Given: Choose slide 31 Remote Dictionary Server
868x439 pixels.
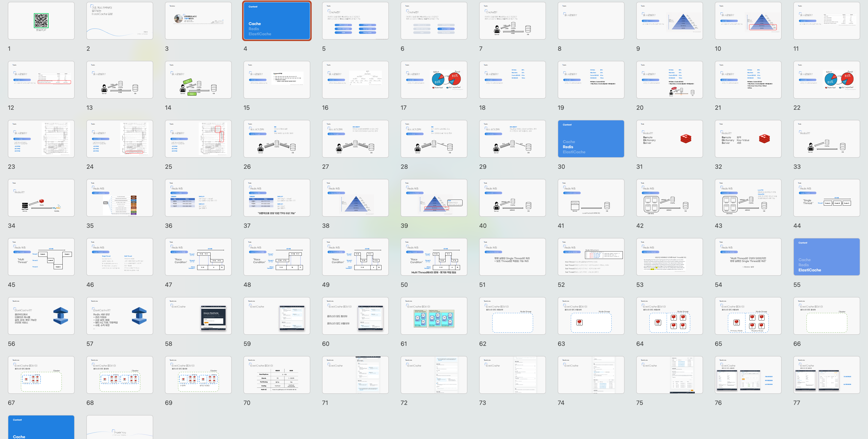Looking at the screenshot, I should pyautogui.click(x=669, y=139).
